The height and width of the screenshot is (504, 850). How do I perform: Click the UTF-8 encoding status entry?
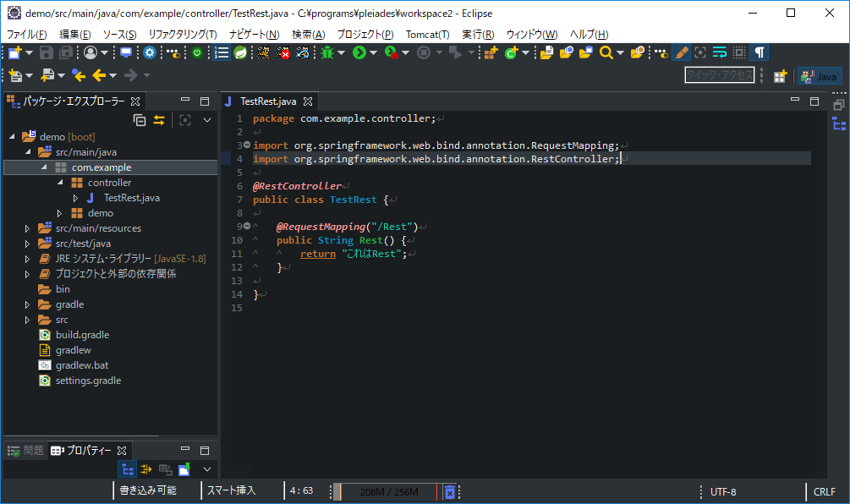coord(723,491)
